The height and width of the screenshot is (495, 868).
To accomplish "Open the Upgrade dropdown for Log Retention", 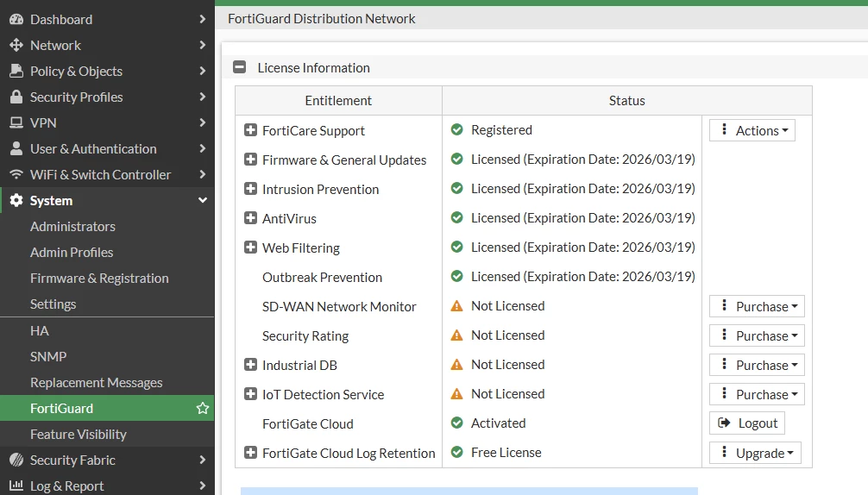I will [755, 453].
